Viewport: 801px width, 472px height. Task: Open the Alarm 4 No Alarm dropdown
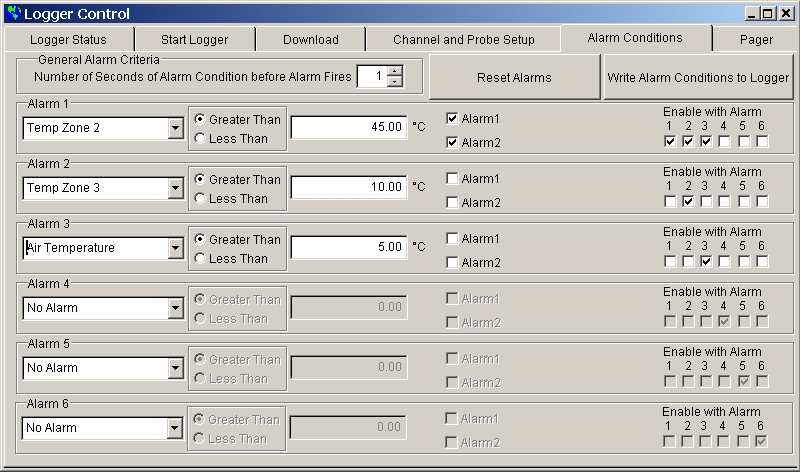coord(175,308)
